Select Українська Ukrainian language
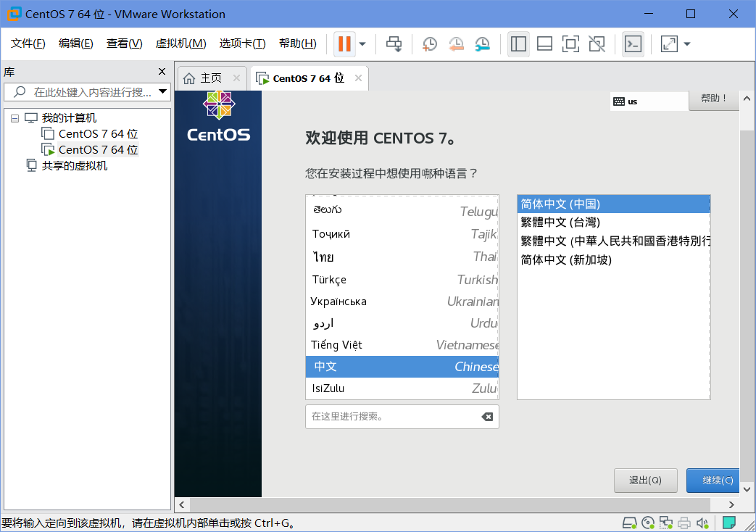 402,302
